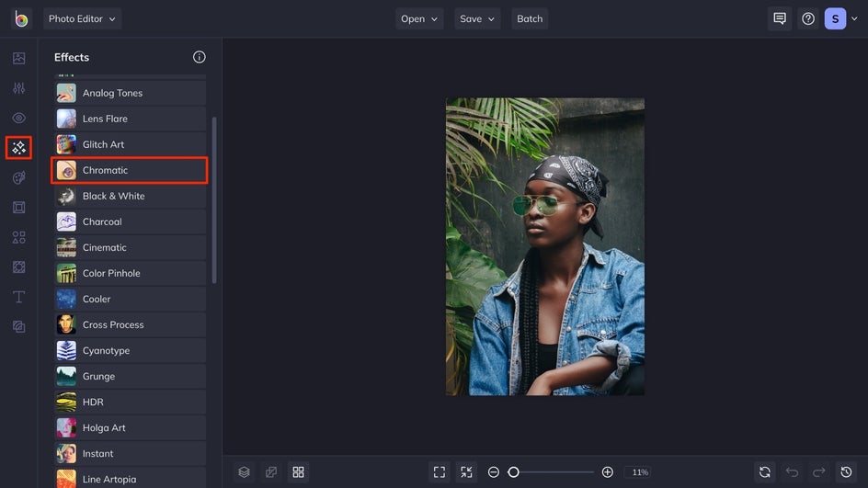The height and width of the screenshot is (488, 868).
Task: Open the Text tool icon
Action: point(18,297)
